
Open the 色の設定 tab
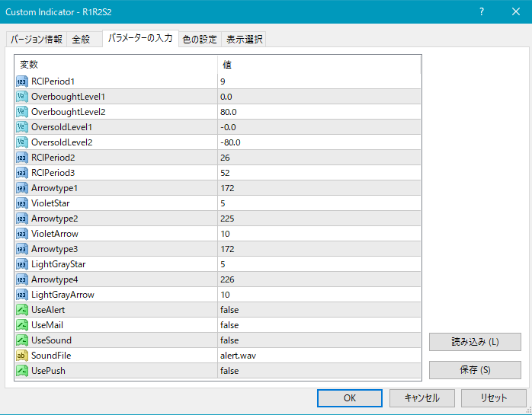pyautogui.click(x=200, y=40)
